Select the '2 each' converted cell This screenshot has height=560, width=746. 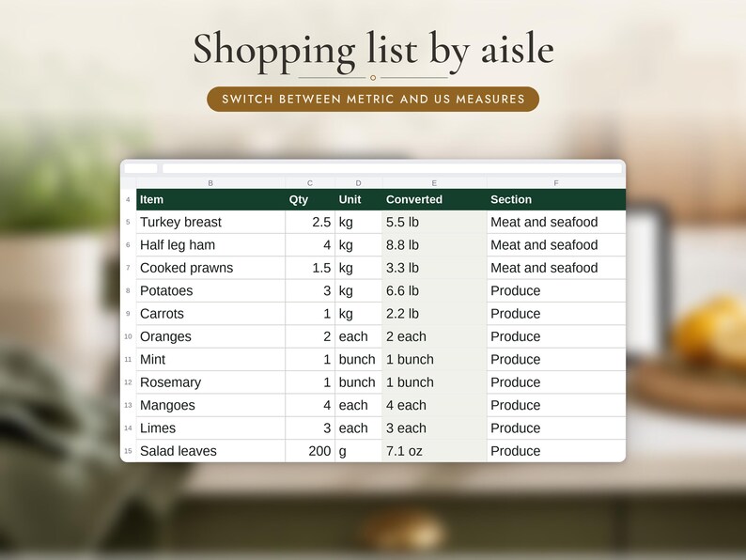434,336
